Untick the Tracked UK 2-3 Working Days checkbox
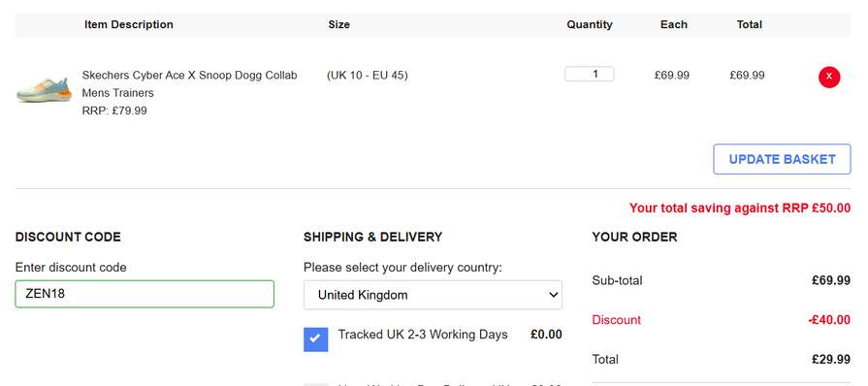The image size is (868, 386). [315, 338]
